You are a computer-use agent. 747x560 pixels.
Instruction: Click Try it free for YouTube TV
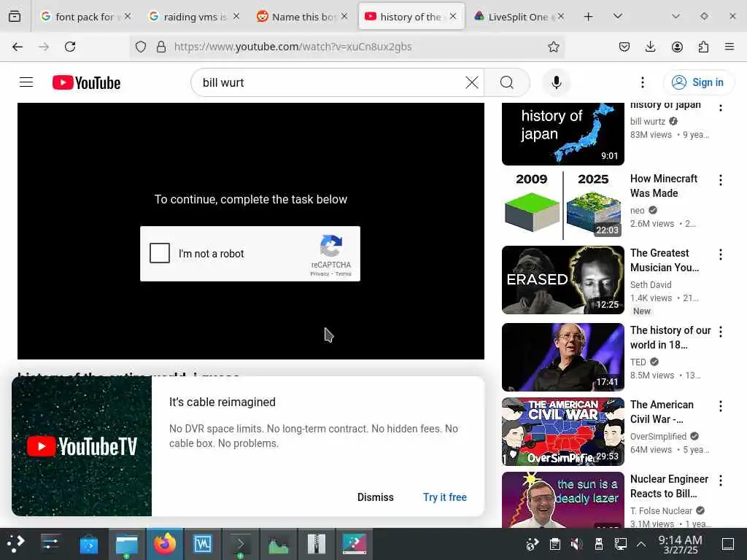(x=445, y=497)
